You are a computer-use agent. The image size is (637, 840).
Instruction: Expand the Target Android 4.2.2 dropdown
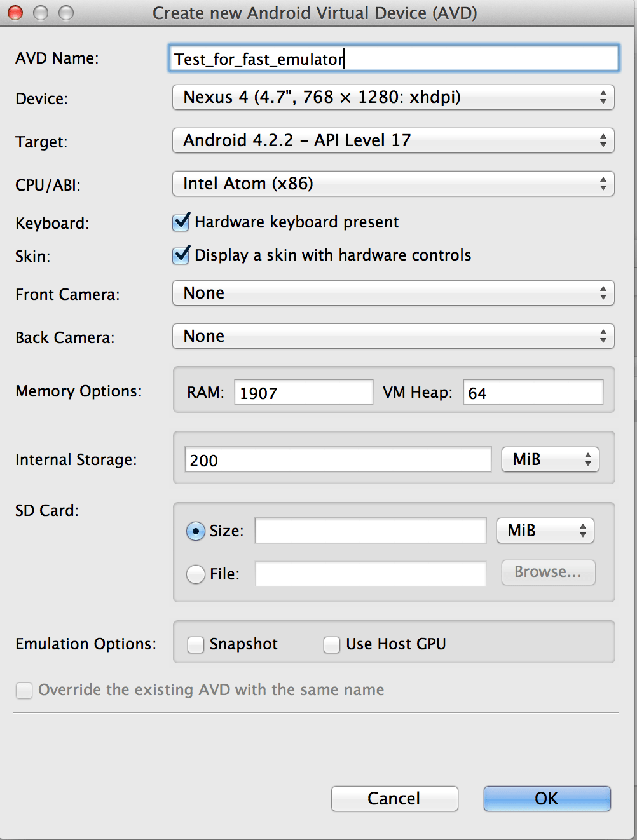pyautogui.click(x=393, y=140)
